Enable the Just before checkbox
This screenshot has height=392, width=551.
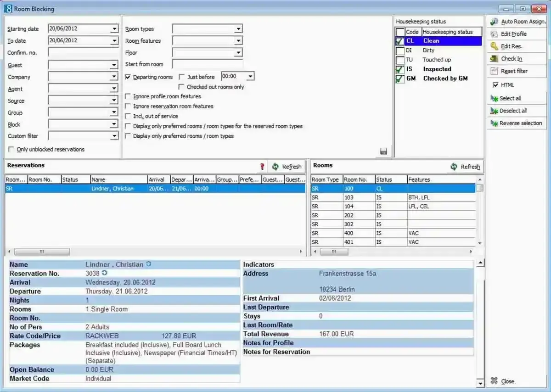tap(182, 77)
